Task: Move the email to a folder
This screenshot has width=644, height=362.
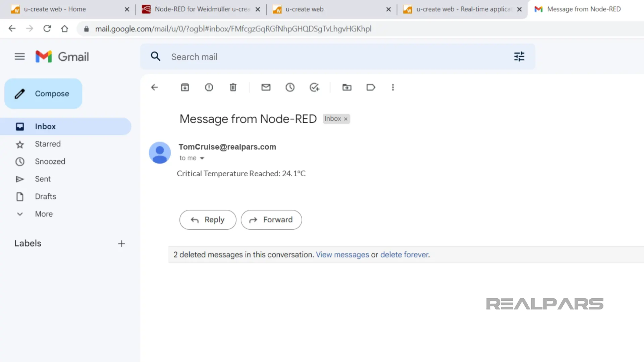Action: [347, 87]
